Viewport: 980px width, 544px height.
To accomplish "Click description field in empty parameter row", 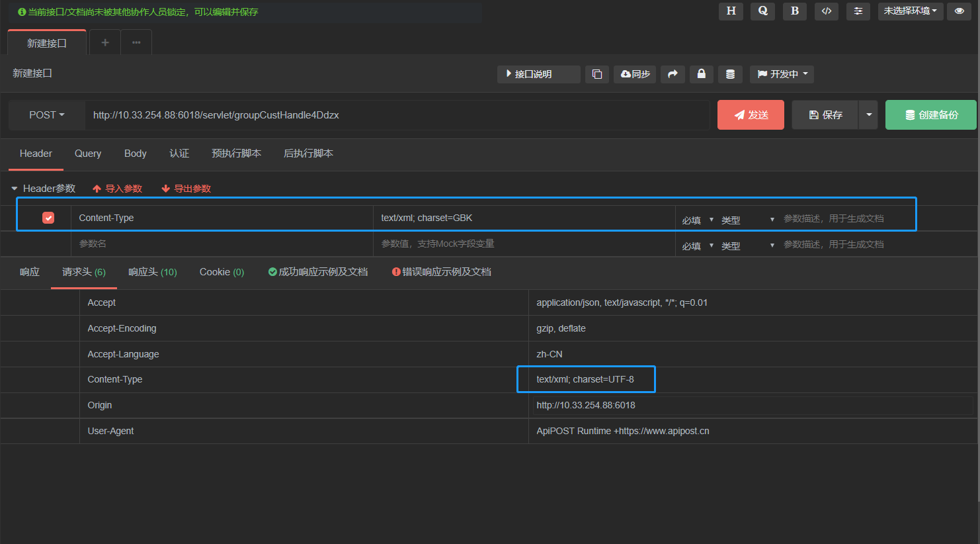I will 878,244.
